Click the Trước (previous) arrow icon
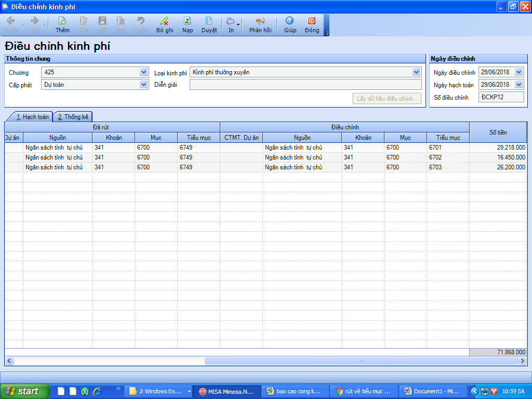Viewport: 532px width, 399px height. point(10,21)
